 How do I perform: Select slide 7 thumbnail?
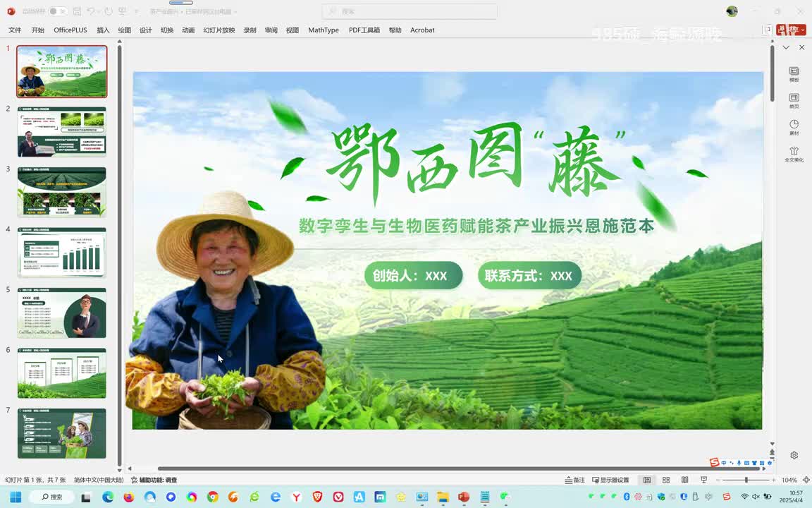[61, 433]
